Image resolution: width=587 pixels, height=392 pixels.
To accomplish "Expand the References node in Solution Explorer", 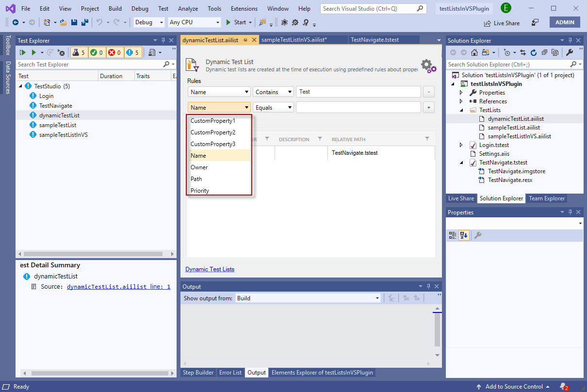I will (x=461, y=101).
